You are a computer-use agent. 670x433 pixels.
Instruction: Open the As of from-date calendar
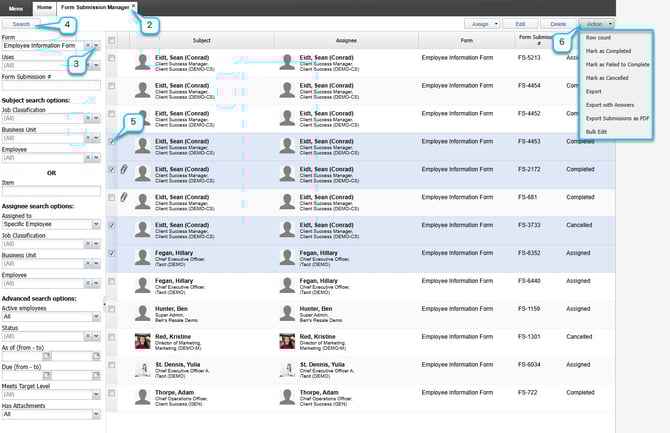click(47, 356)
